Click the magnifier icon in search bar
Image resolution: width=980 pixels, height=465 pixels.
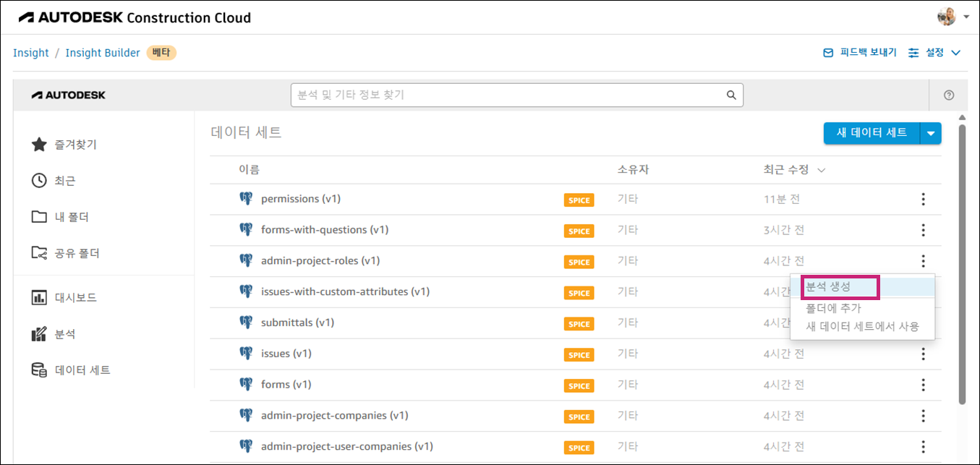pos(730,95)
